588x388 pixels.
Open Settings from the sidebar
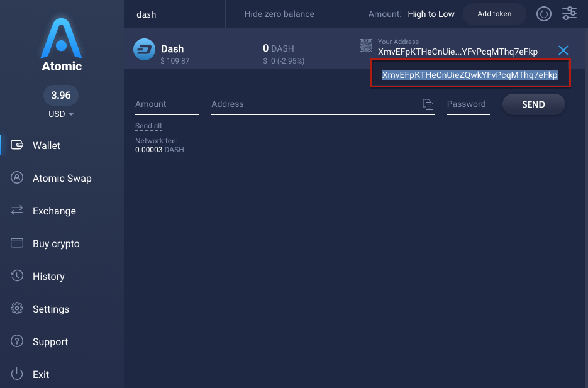click(x=51, y=309)
